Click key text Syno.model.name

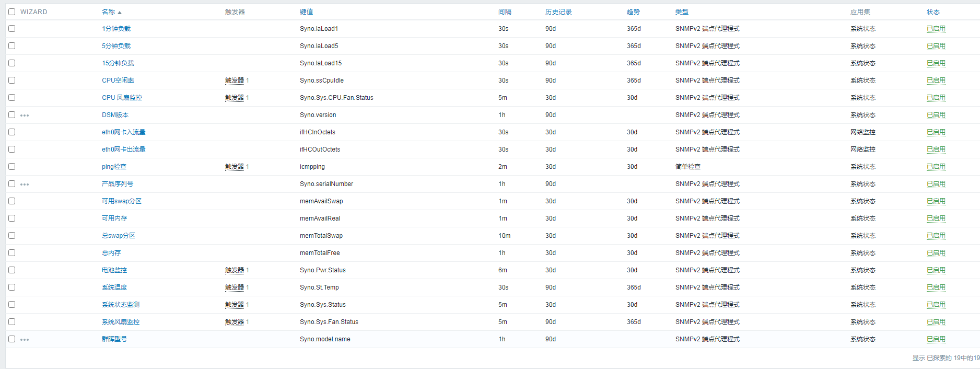[x=325, y=339]
